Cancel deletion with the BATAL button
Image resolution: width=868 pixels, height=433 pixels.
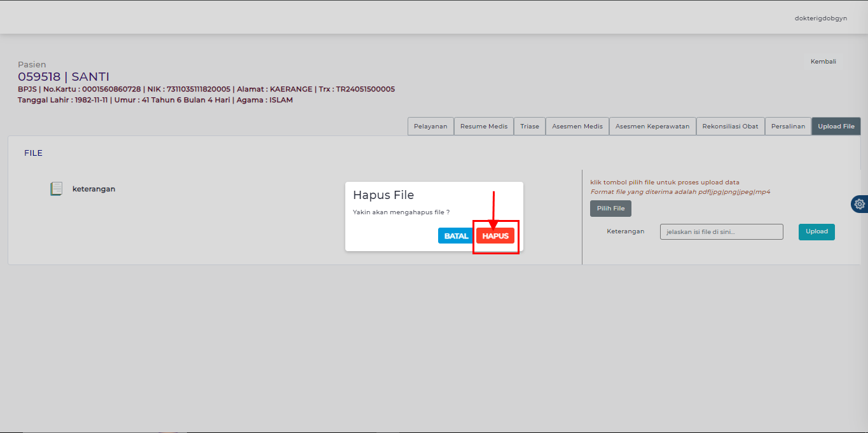(x=456, y=236)
